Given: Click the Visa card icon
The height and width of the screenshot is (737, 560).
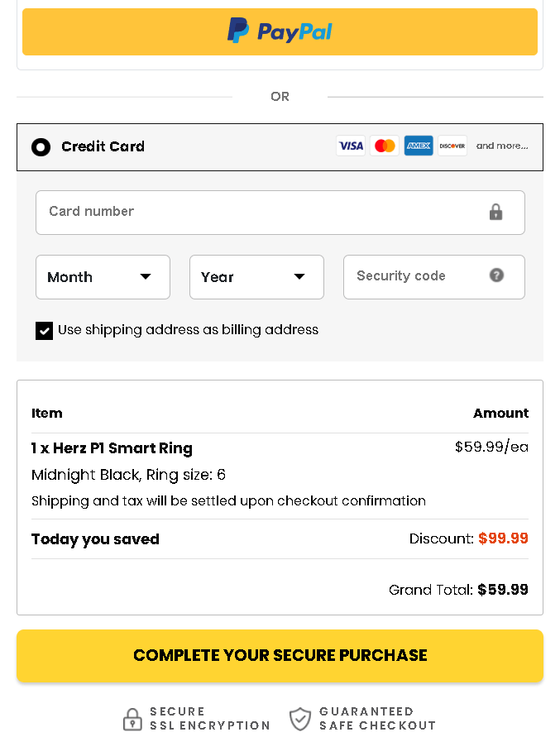Looking at the screenshot, I should 350,146.
